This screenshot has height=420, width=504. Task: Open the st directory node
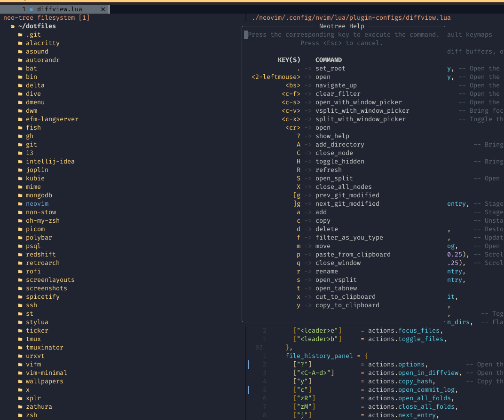click(x=30, y=314)
